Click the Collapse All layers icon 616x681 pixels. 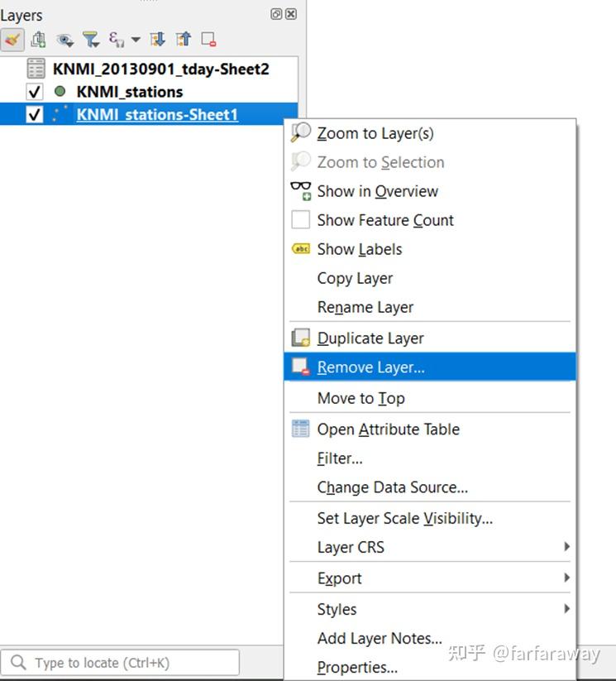pos(184,39)
